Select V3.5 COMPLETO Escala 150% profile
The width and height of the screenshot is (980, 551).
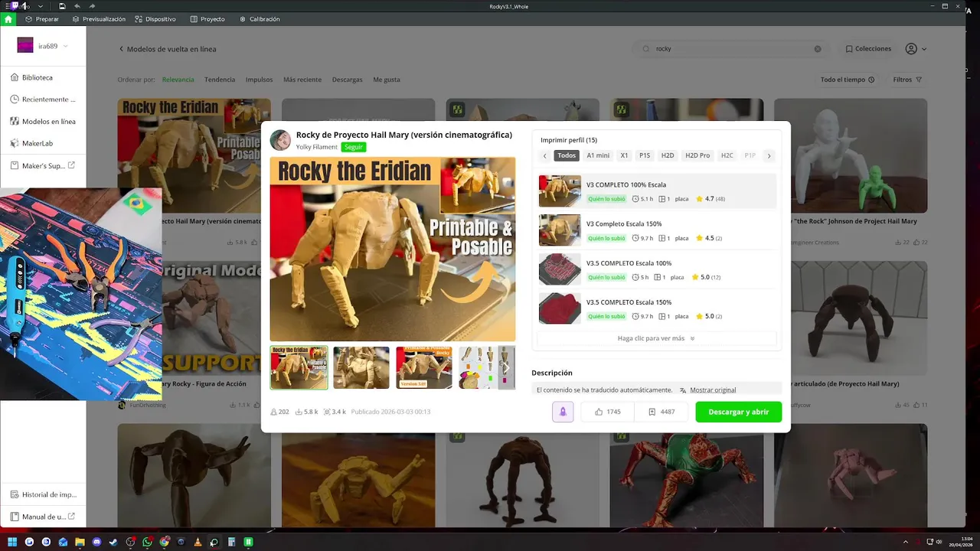click(x=657, y=308)
